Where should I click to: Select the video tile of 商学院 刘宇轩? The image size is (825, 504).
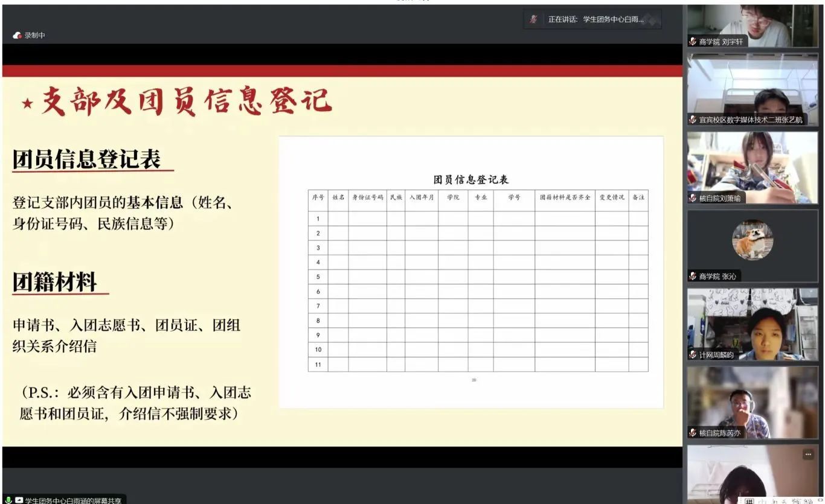pyautogui.click(x=753, y=26)
